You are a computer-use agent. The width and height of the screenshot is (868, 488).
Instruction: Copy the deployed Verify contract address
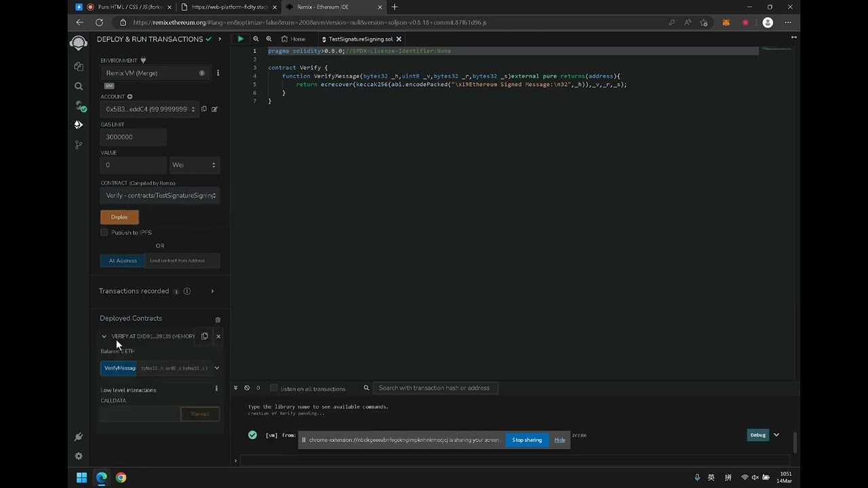click(204, 336)
